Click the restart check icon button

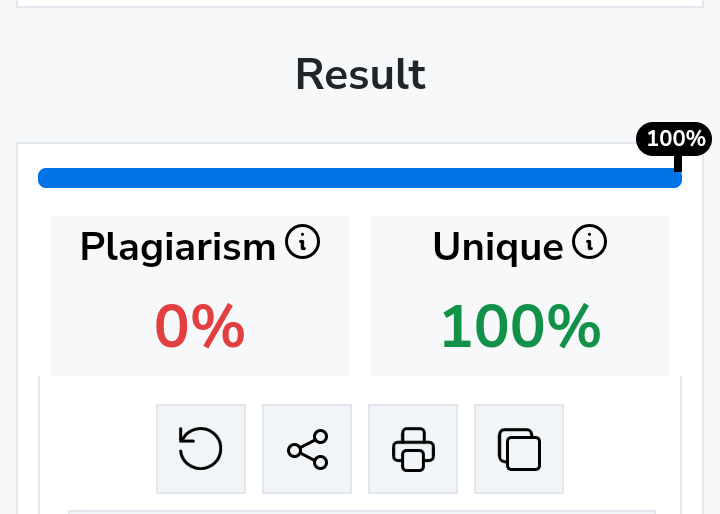tap(201, 448)
